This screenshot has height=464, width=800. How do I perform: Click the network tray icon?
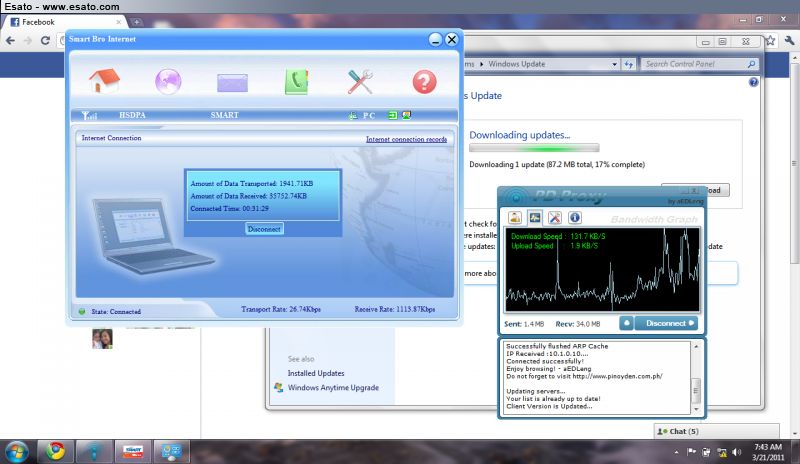(x=722, y=452)
